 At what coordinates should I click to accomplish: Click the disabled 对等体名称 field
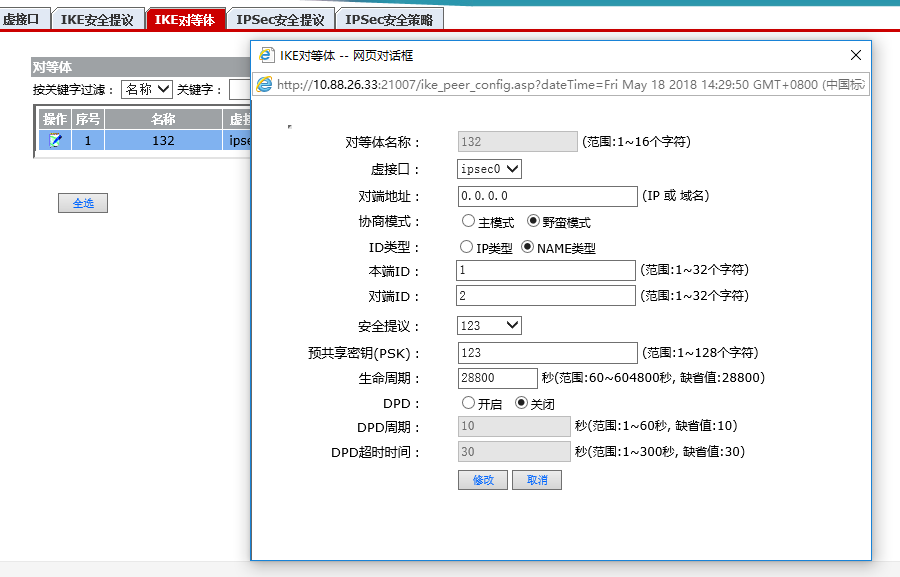pos(518,141)
